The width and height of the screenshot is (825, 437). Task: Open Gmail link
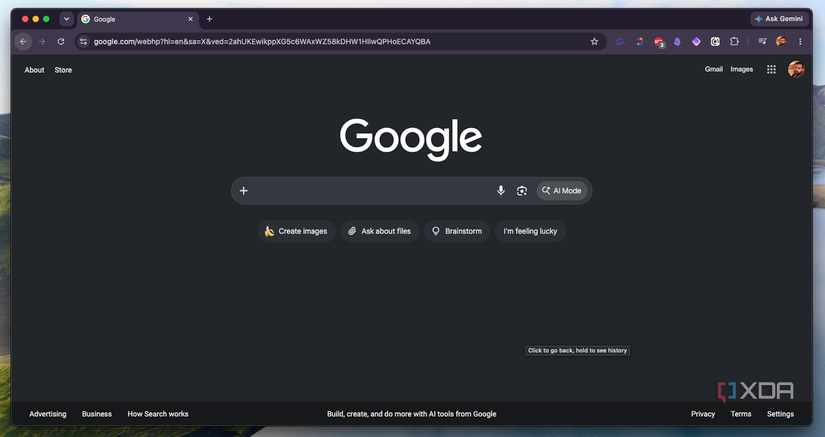tap(713, 69)
